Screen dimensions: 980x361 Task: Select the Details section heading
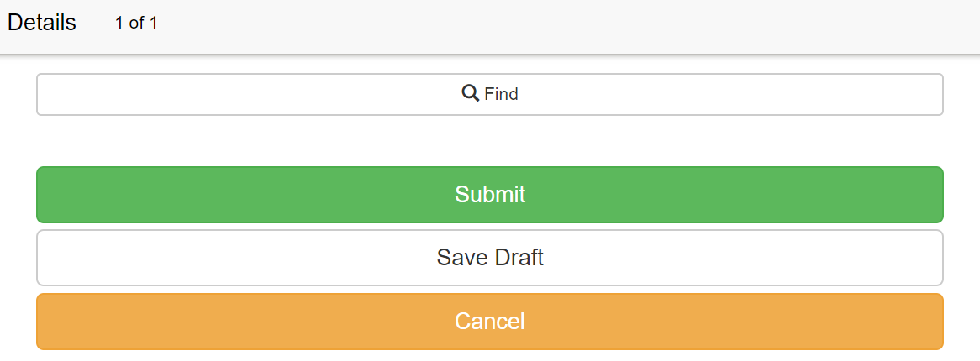pos(42,24)
